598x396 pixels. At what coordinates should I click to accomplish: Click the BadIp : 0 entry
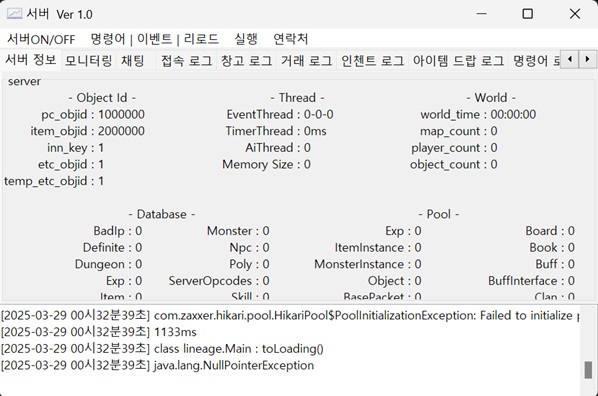coord(118,231)
